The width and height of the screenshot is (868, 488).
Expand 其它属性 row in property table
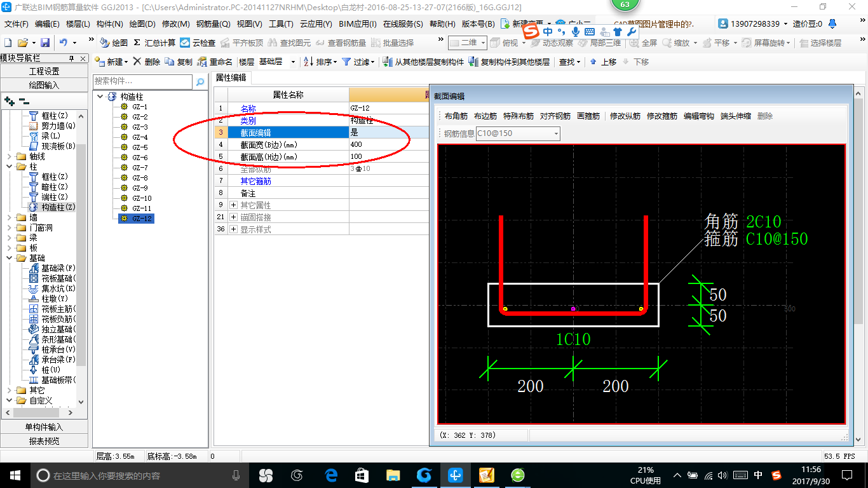click(233, 205)
